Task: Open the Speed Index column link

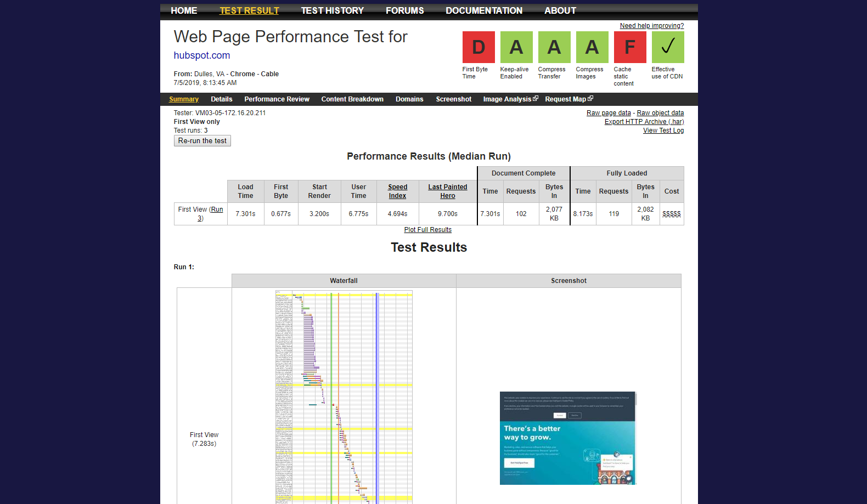Action: (x=398, y=191)
